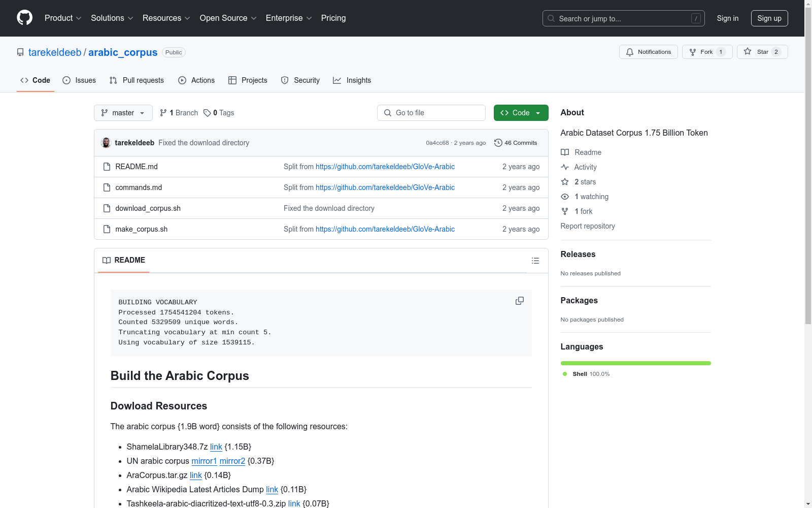This screenshot has width=812, height=508.
Task: Open the Actions tab
Action: pos(196,80)
